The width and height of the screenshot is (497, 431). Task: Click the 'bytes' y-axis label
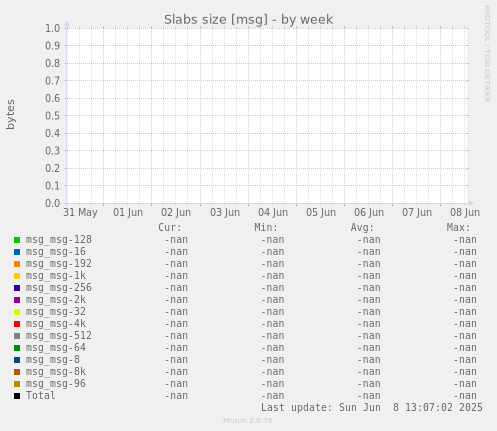coord(11,114)
